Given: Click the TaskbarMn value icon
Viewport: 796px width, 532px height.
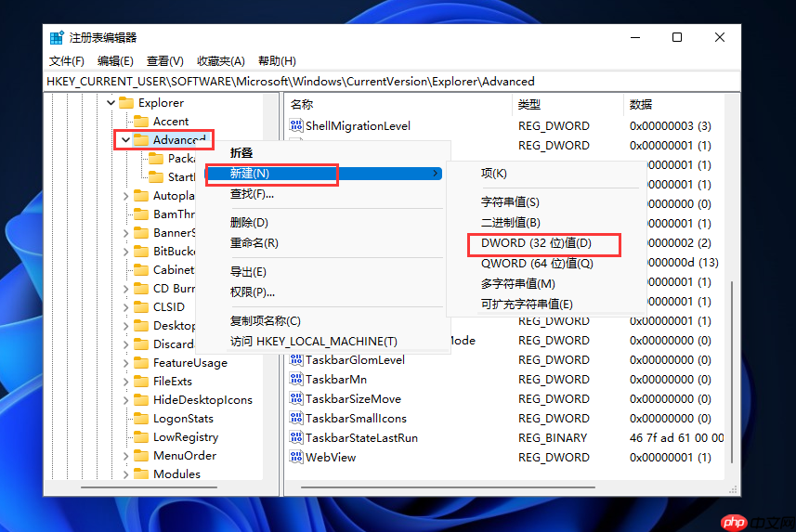Looking at the screenshot, I should coord(296,379).
